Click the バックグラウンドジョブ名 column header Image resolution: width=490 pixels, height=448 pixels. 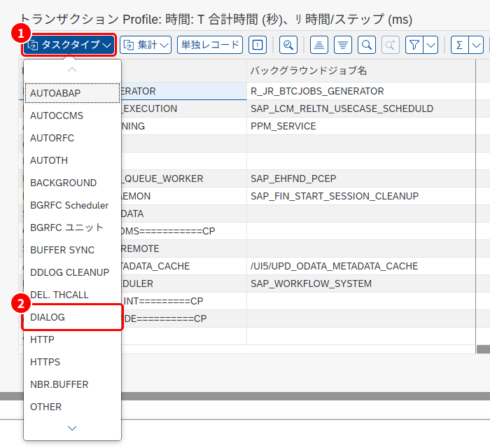pos(361,71)
